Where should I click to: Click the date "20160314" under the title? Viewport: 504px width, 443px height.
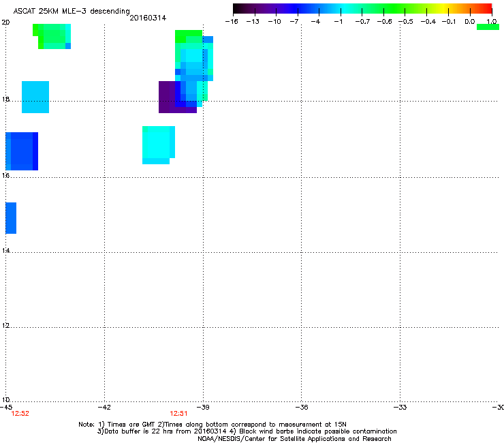tap(148, 18)
